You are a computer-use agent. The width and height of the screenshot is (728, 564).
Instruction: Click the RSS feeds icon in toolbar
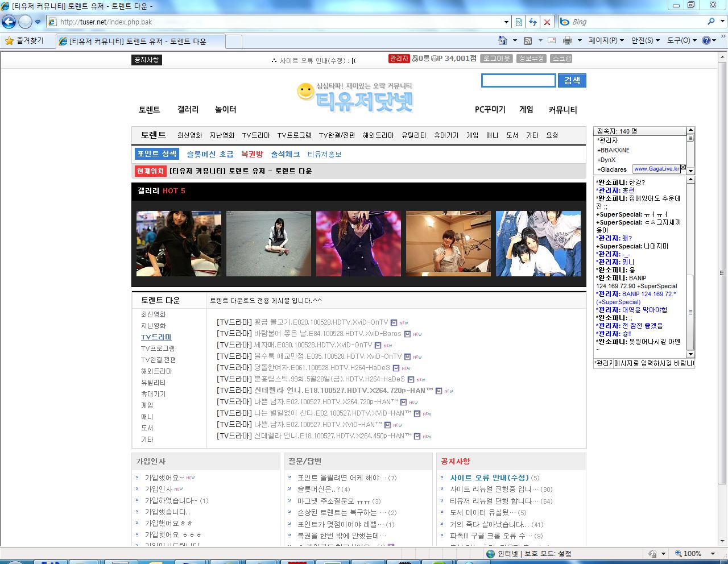528,40
